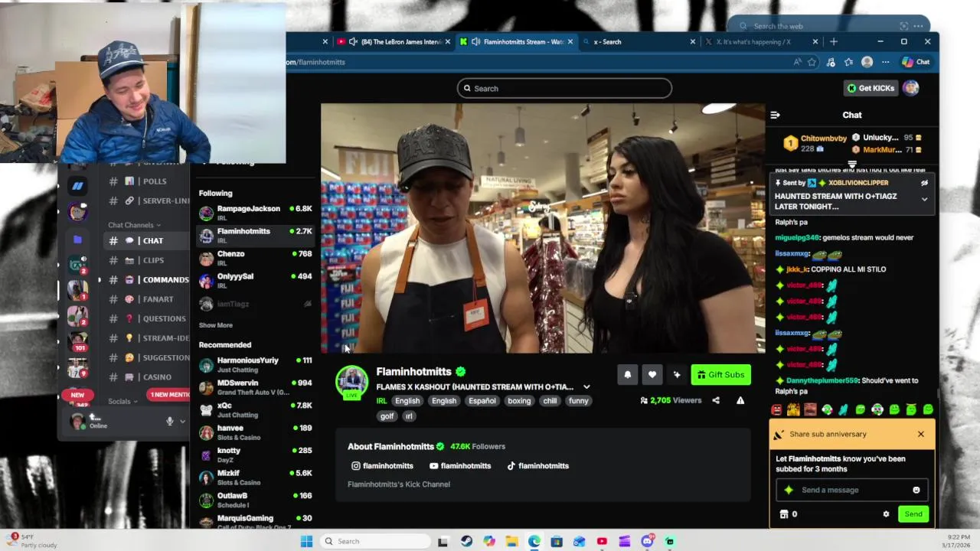Screen dimensions: 980x551
Task: Open the Discord FANART channel
Action: pos(146,299)
